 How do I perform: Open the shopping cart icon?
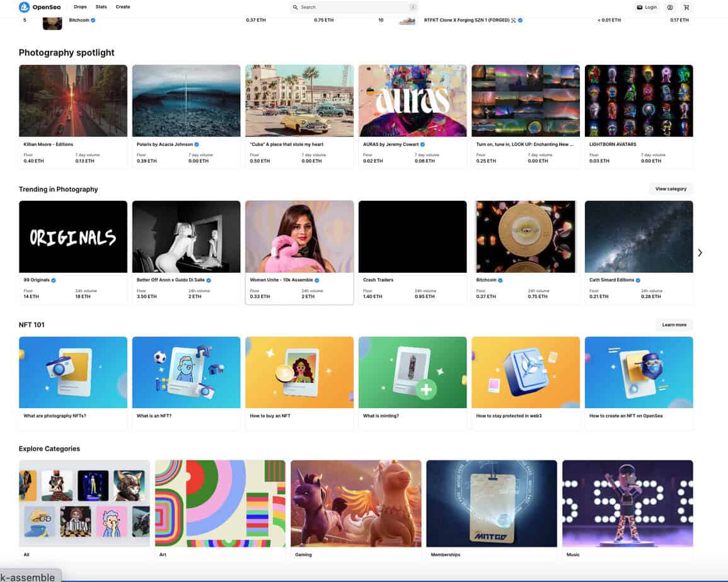(x=686, y=8)
